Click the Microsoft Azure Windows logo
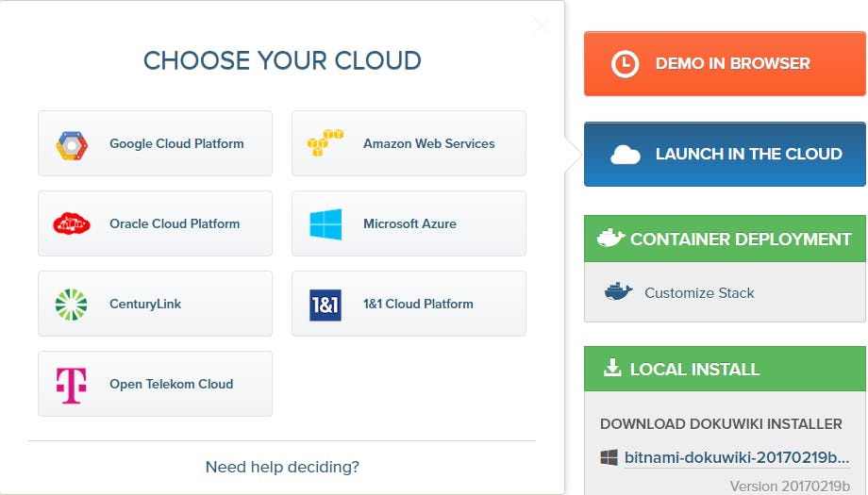 325,224
